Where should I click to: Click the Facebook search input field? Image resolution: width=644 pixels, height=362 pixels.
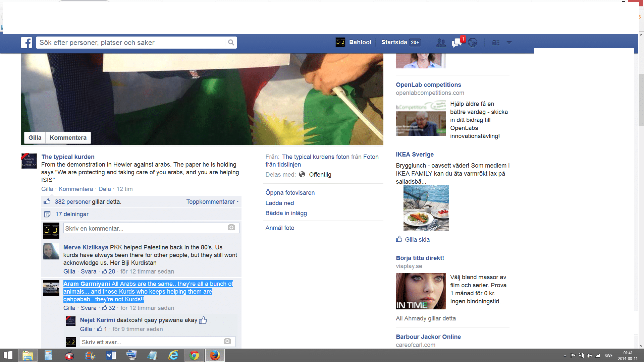(131, 43)
